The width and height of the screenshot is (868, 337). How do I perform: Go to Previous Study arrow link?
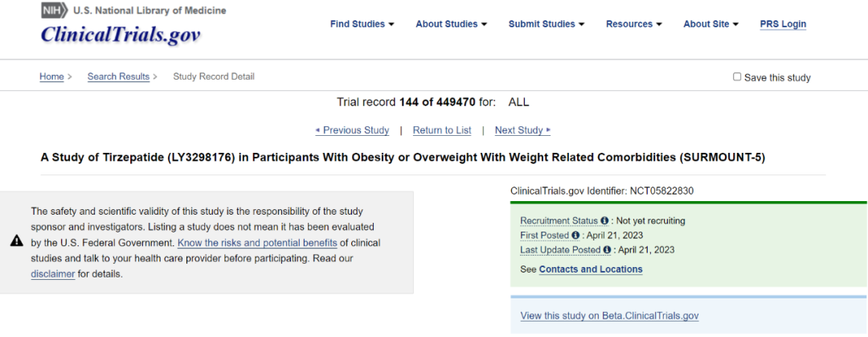[352, 130]
